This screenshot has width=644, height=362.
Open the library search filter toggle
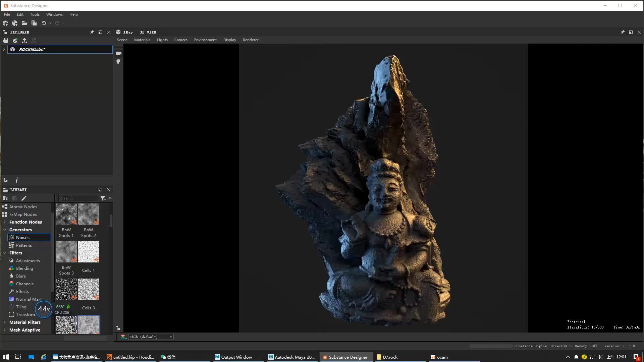click(x=103, y=198)
